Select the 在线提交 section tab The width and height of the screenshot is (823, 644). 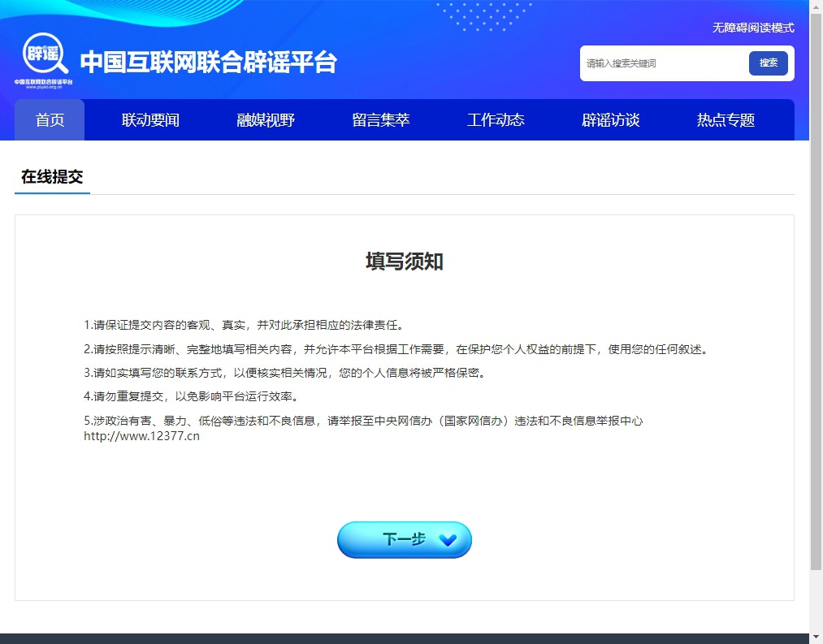tap(52, 177)
